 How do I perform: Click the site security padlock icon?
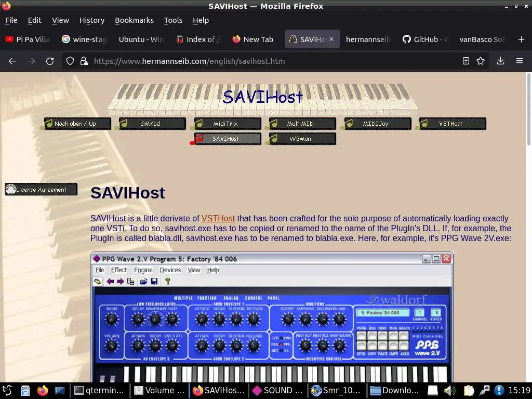(x=84, y=61)
